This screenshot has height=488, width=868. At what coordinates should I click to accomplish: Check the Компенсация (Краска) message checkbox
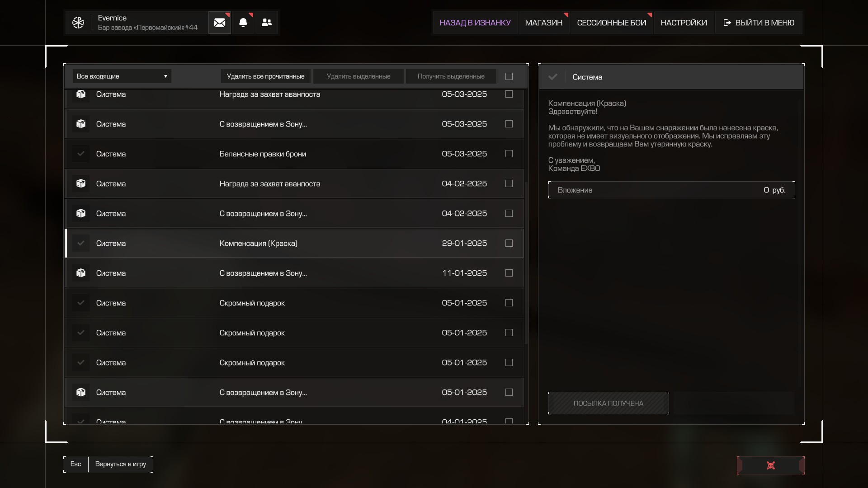pyautogui.click(x=509, y=243)
